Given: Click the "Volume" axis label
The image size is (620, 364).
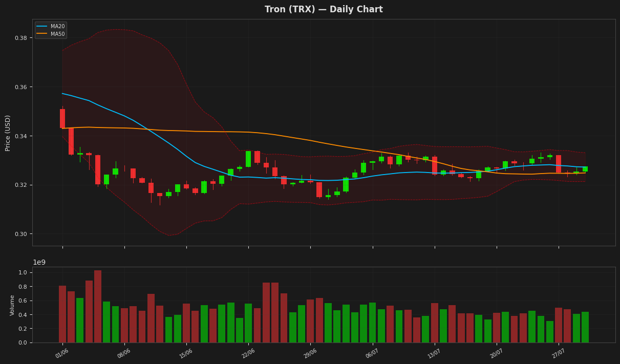Looking at the screenshot, I should click(12, 305).
